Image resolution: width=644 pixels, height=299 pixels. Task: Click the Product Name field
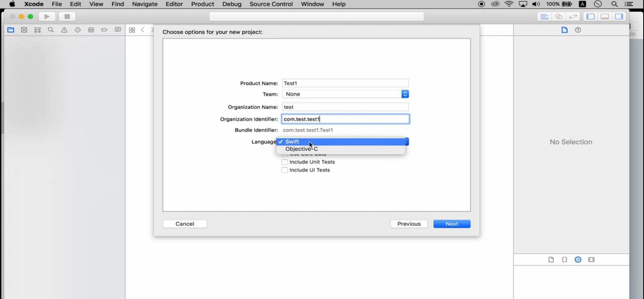pos(345,83)
